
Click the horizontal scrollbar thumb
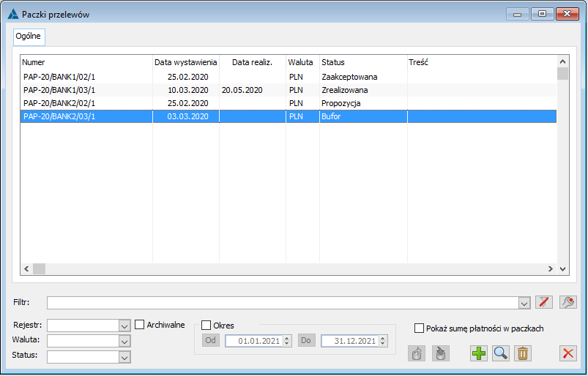(x=39, y=268)
